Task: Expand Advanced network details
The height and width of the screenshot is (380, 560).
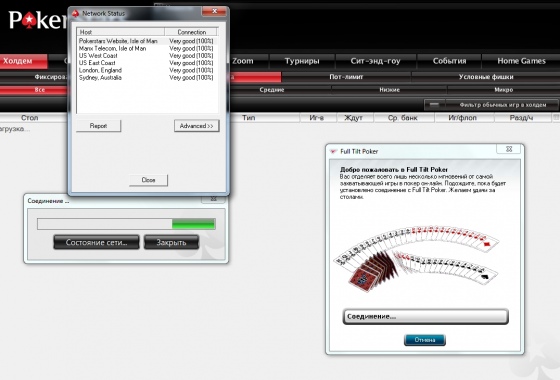Action: 196,126
